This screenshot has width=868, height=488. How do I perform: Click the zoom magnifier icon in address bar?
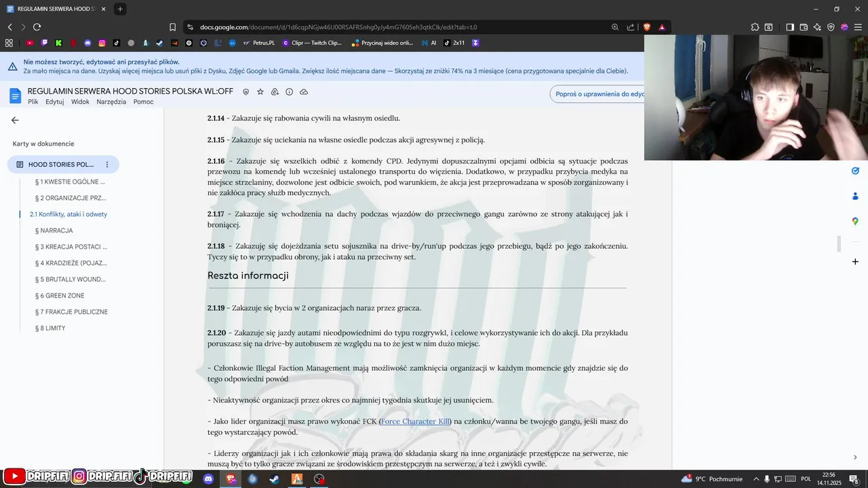(x=615, y=27)
